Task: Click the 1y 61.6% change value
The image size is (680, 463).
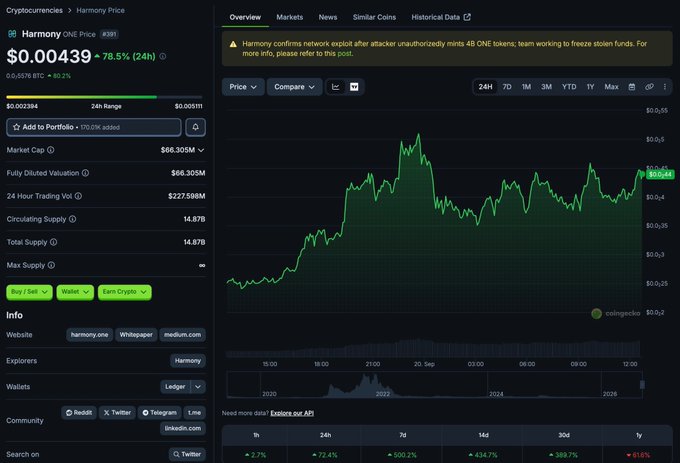Action: pyautogui.click(x=638, y=455)
